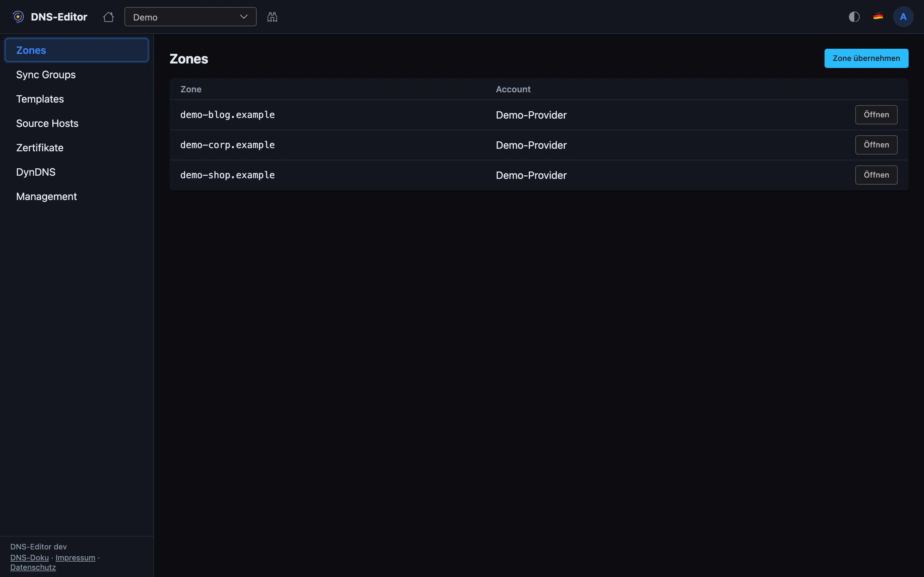Open the Datenschutz footer link

tap(33, 567)
